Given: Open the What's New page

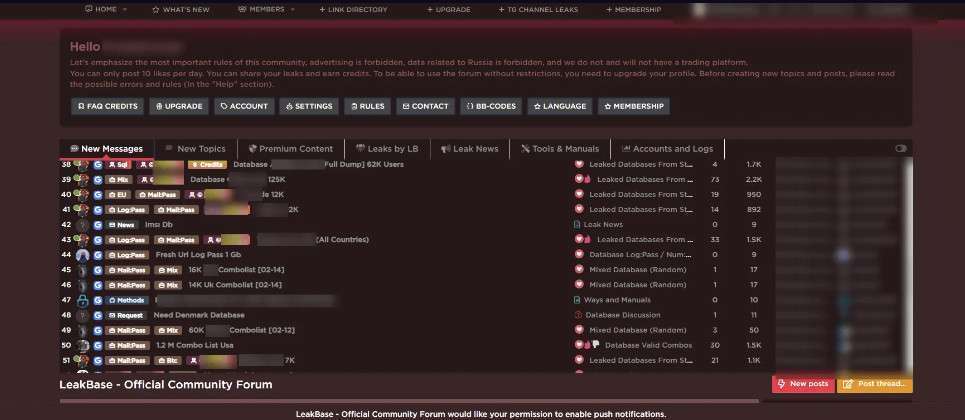Looking at the screenshot, I should [x=181, y=10].
